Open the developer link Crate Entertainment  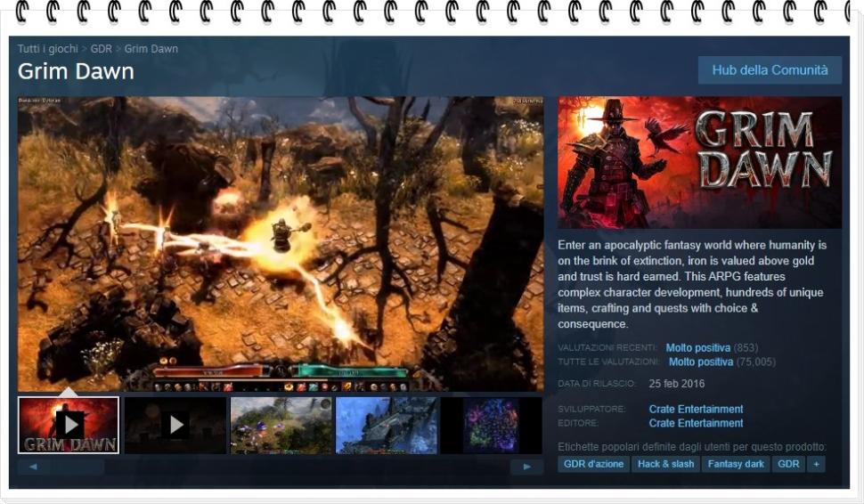(x=696, y=410)
